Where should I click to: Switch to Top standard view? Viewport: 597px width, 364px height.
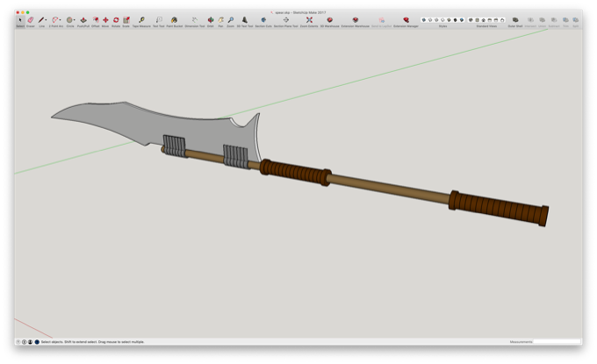coord(477,20)
